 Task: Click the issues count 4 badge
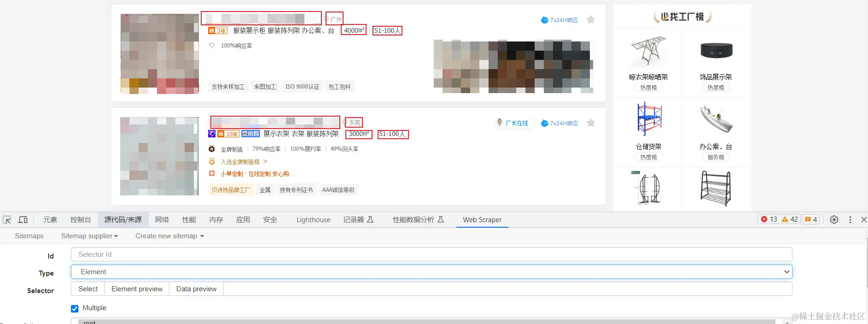(x=811, y=219)
